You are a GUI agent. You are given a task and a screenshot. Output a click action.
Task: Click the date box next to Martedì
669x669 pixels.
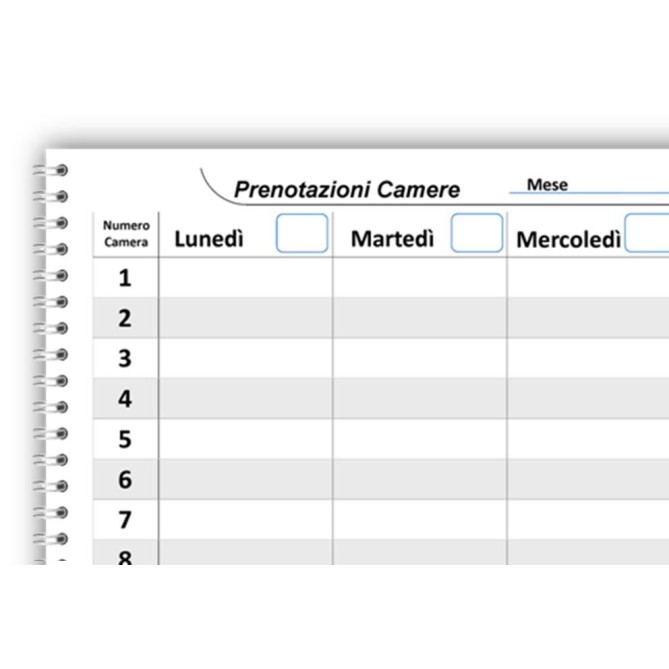(x=477, y=233)
